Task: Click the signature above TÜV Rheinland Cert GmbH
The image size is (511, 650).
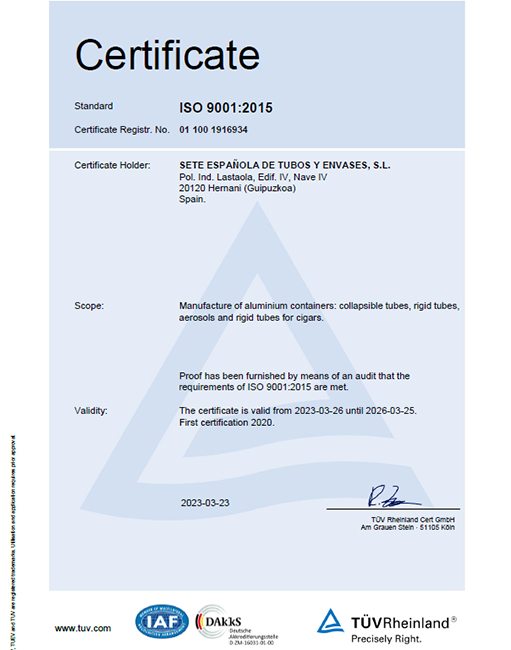Action: coord(393,496)
